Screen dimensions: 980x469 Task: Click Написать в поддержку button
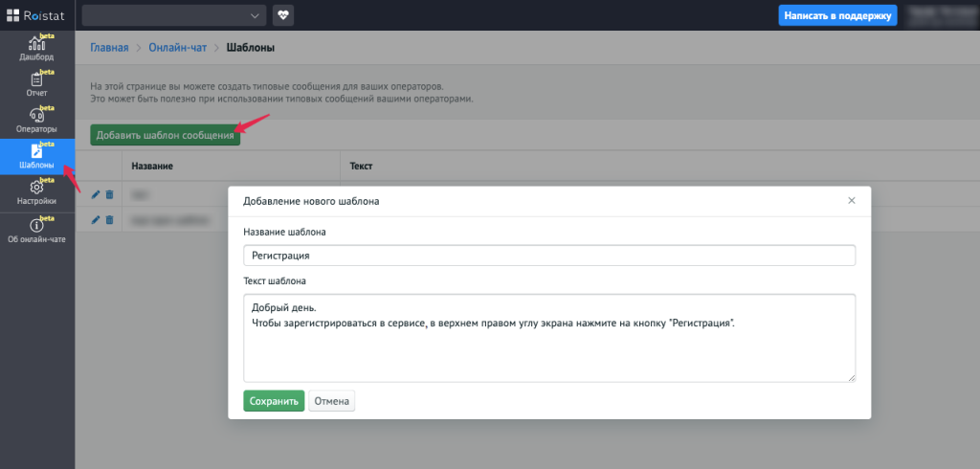(x=837, y=15)
